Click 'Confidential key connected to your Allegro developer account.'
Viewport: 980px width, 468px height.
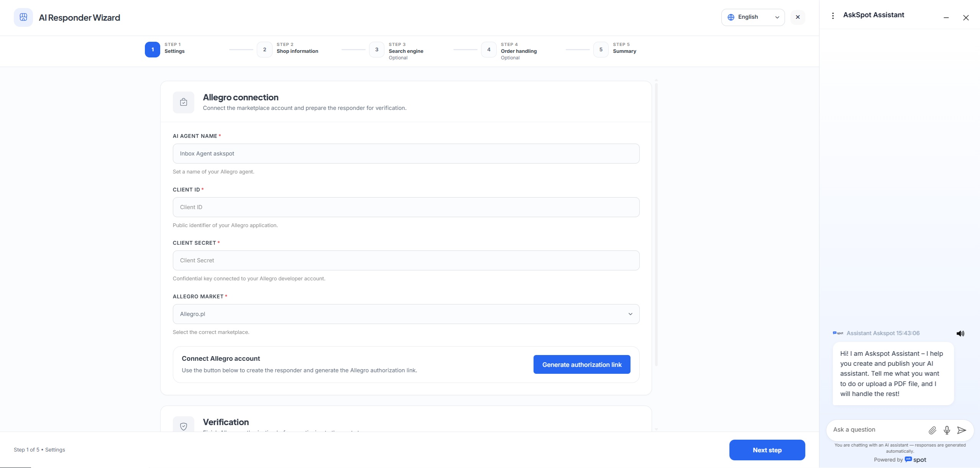coord(249,278)
